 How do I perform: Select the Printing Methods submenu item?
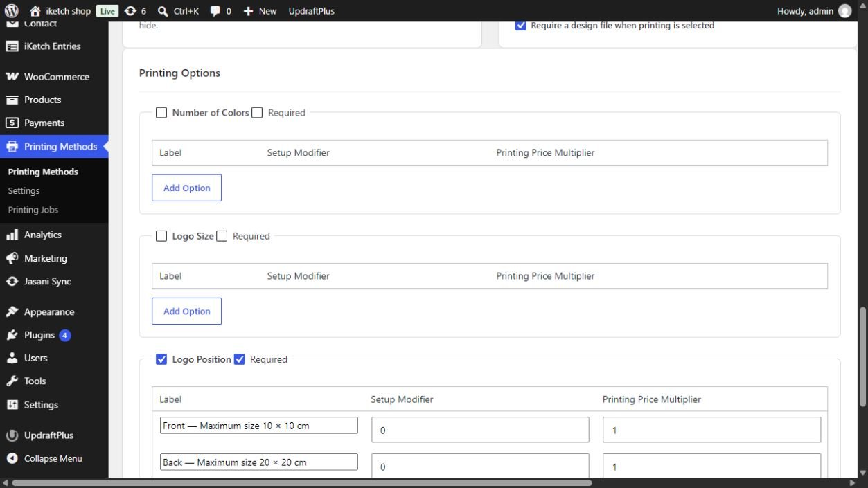pos(43,172)
